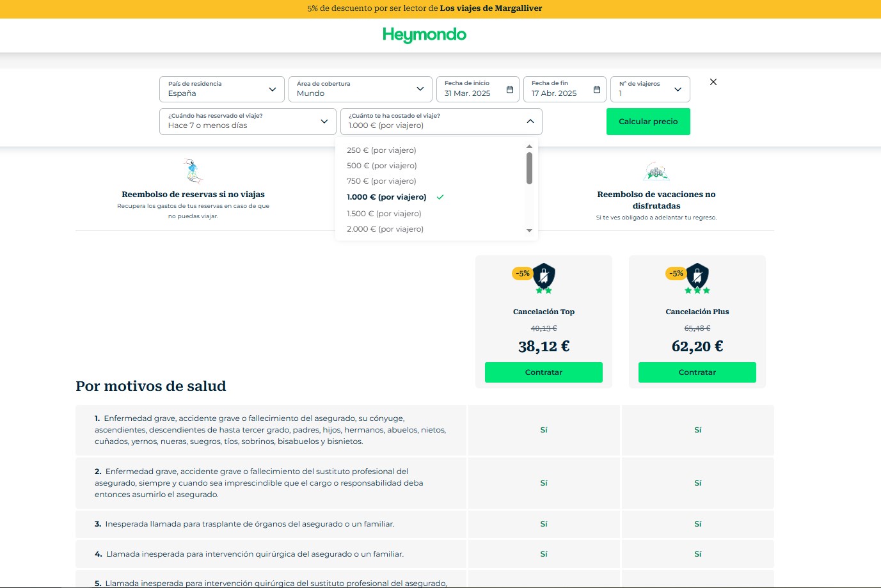This screenshot has width=881, height=588.
Task: Open the Área de cobertura dropdown
Action: 360,89
